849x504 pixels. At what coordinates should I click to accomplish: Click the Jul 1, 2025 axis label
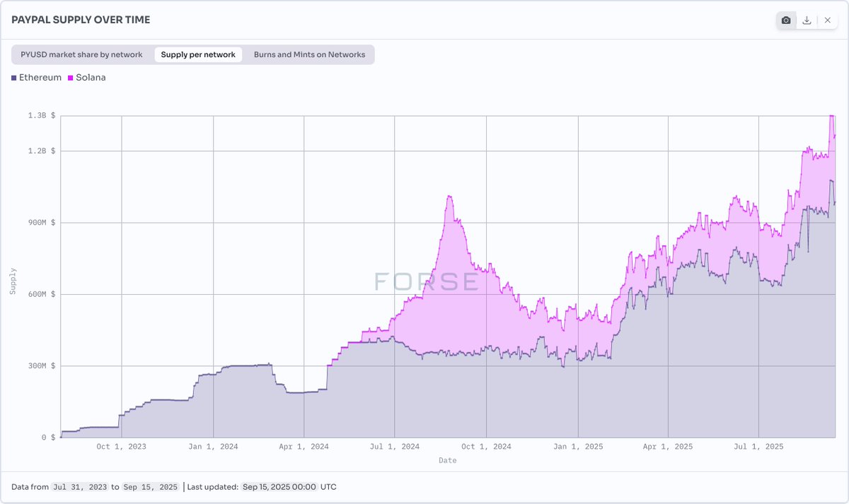point(758,447)
